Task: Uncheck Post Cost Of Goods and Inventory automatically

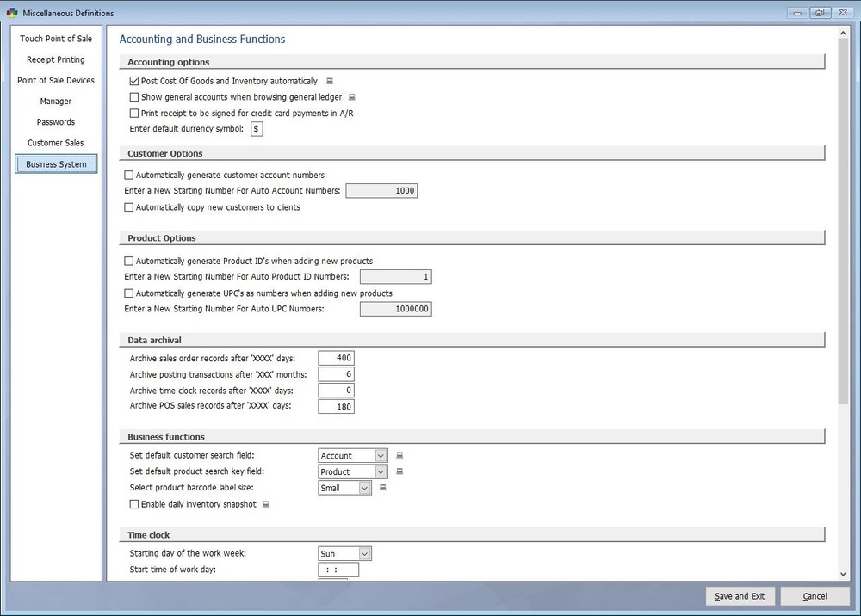Action: 134,80
